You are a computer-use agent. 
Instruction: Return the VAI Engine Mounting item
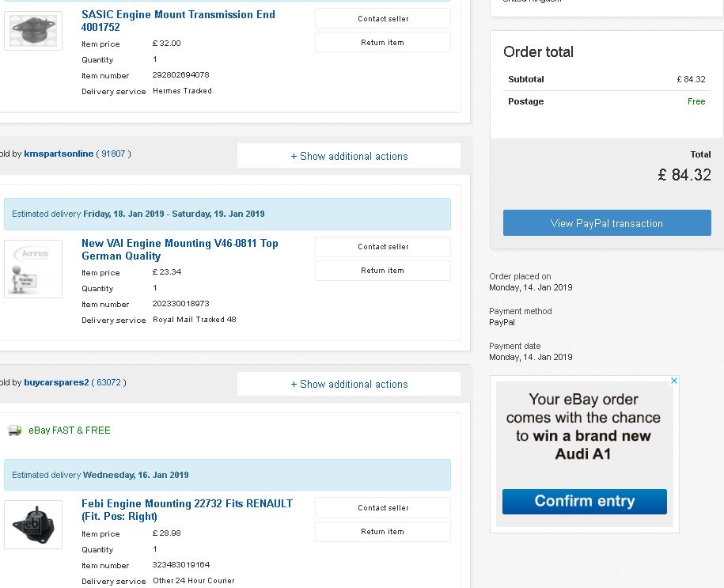tap(383, 270)
